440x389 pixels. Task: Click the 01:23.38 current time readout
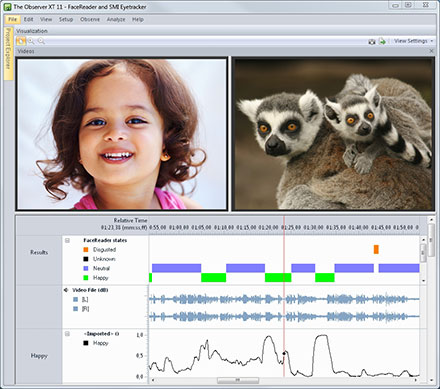(x=124, y=227)
